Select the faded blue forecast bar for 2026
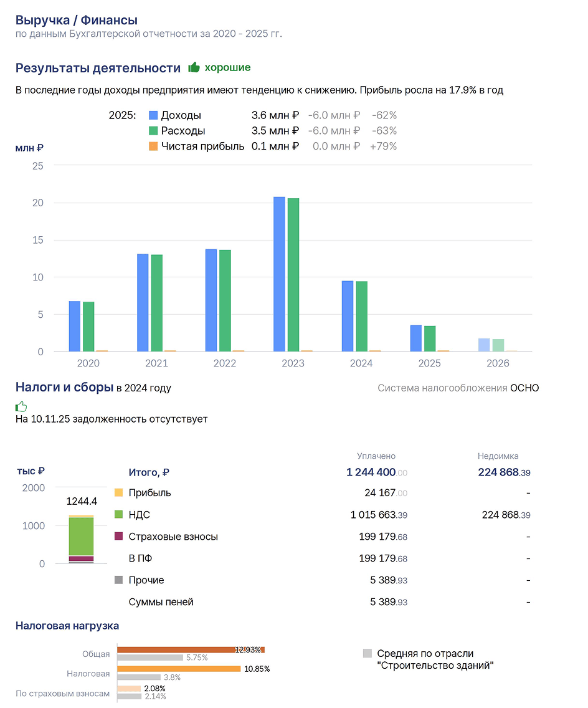The width and height of the screenshot is (588, 708). [x=484, y=345]
